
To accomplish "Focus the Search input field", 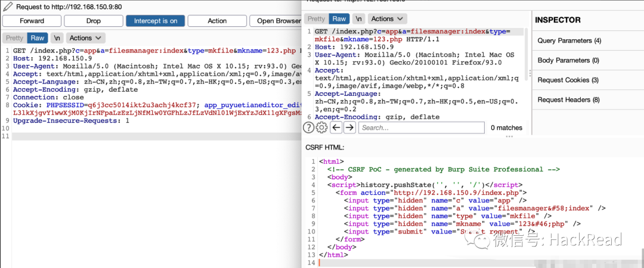I will [422, 127].
